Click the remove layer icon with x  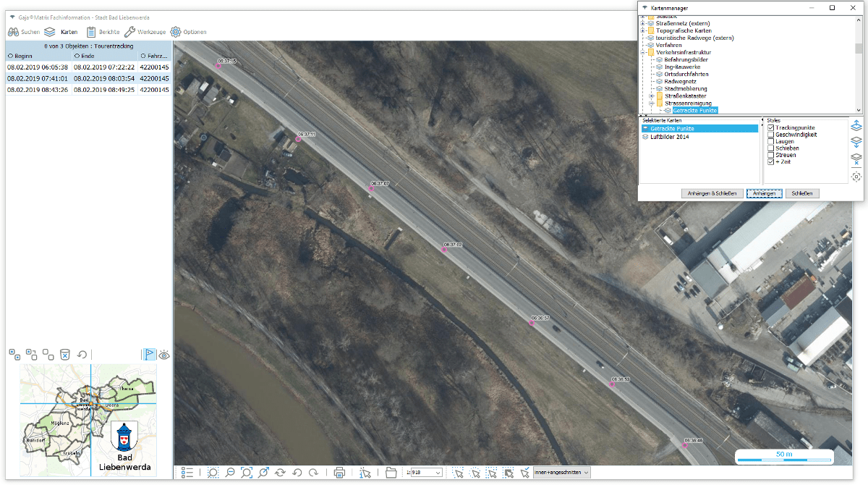coord(856,159)
